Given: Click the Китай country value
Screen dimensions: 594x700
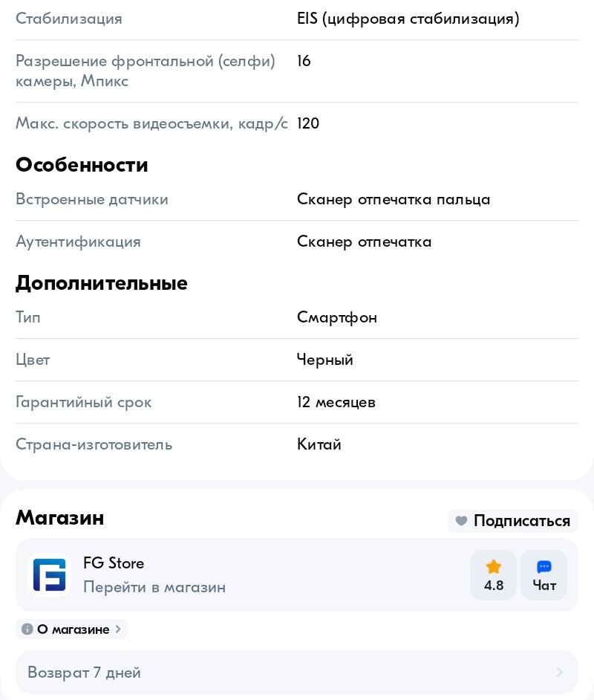Looking at the screenshot, I should pos(319,444).
